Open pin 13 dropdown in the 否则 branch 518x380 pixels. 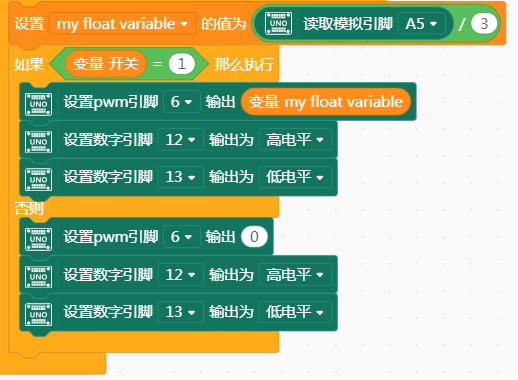(x=180, y=312)
